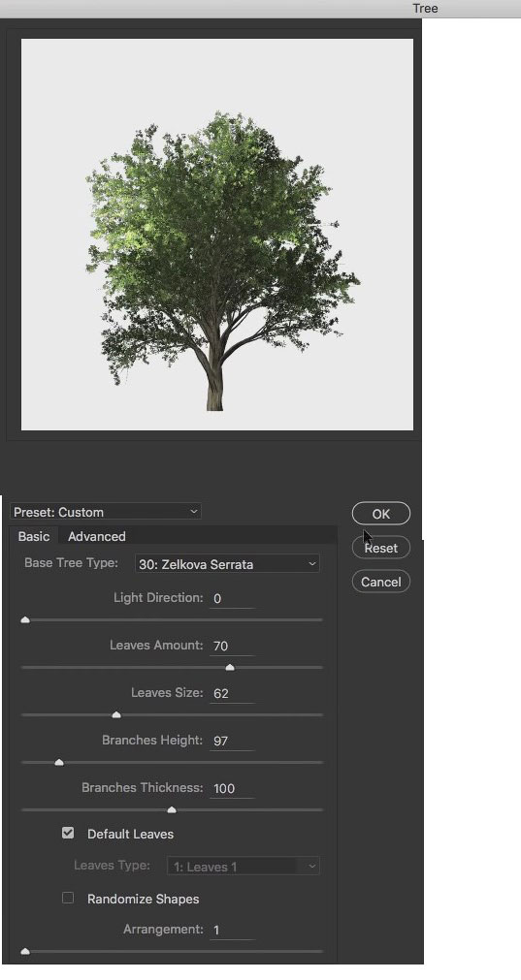Confirm with the OK button

tap(381, 514)
